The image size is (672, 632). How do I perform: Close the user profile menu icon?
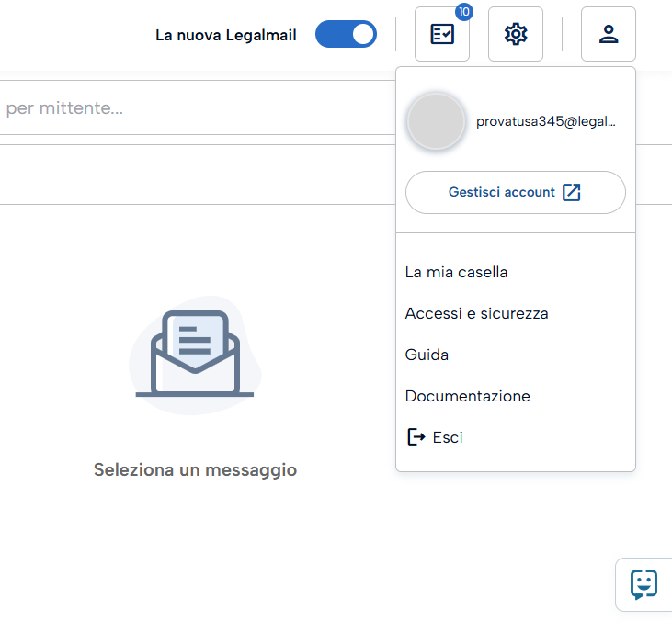tap(608, 35)
